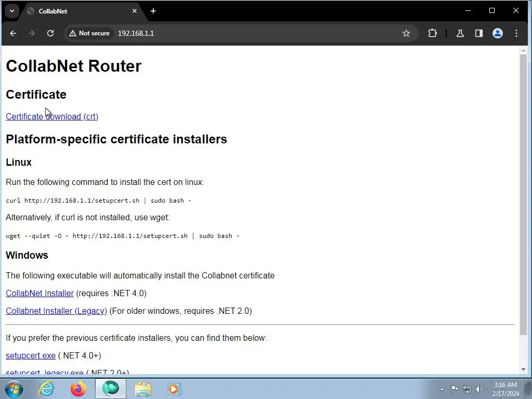532x399 pixels.
Task: Show hidden tray icons
Action: pyautogui.click(x=442, y=389)
